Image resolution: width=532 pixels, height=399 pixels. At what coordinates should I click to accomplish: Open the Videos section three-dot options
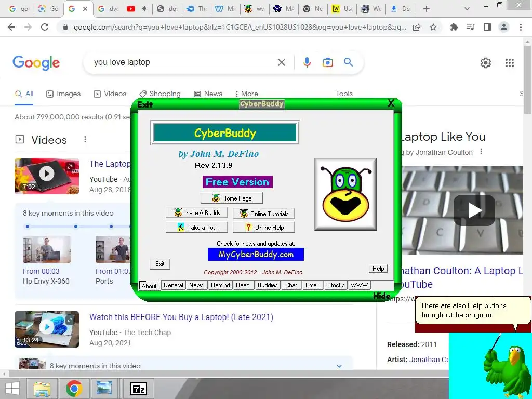click(x=85, y=139)
